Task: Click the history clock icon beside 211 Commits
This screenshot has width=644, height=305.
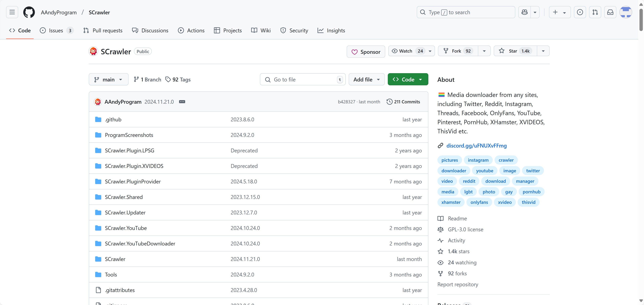Action: pos(389,102)
